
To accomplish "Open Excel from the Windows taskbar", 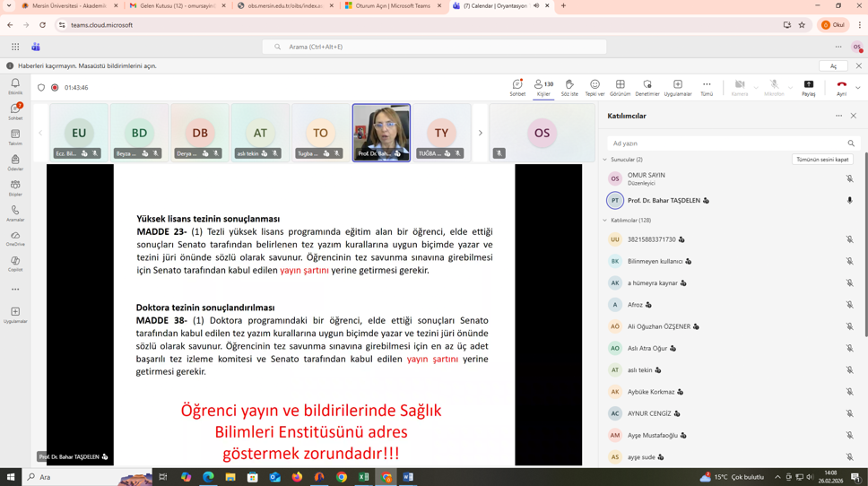I will (x=364, y=477).
